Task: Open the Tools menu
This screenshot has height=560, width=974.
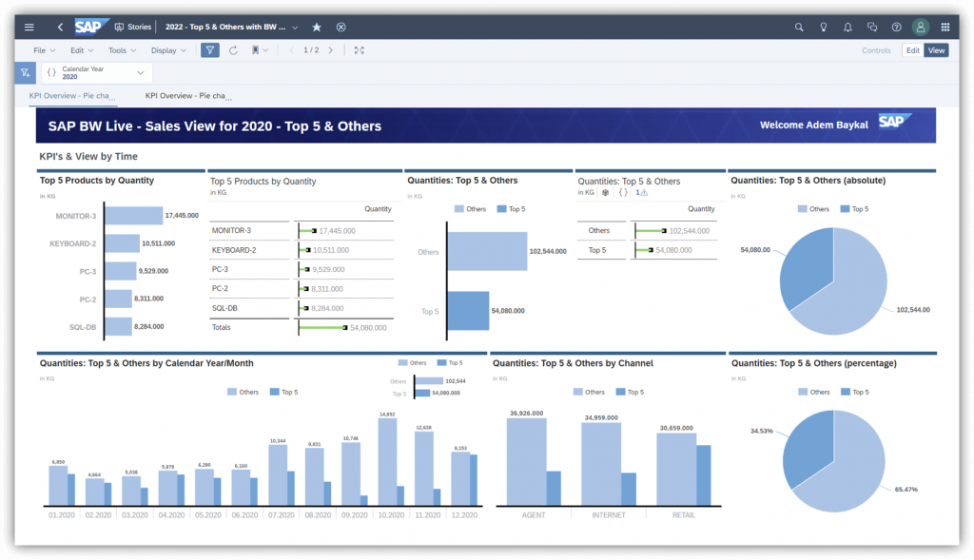Action: pyautogui.click(x=122, y=50)
